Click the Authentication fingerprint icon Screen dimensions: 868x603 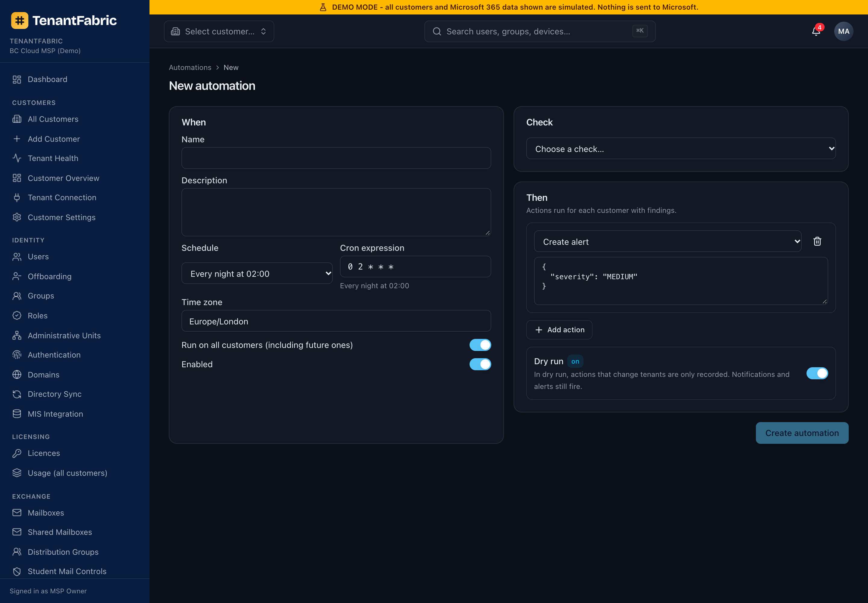point(17,355)
